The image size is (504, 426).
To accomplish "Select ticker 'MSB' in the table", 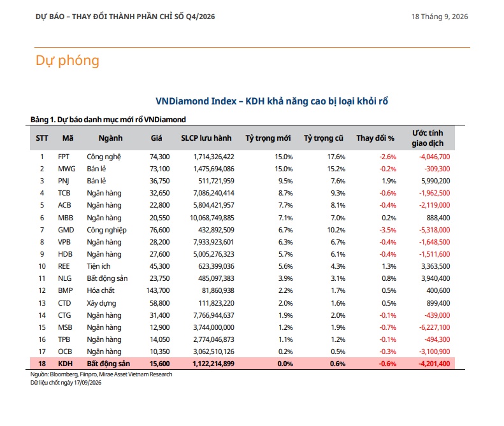I will coord(65,327).
